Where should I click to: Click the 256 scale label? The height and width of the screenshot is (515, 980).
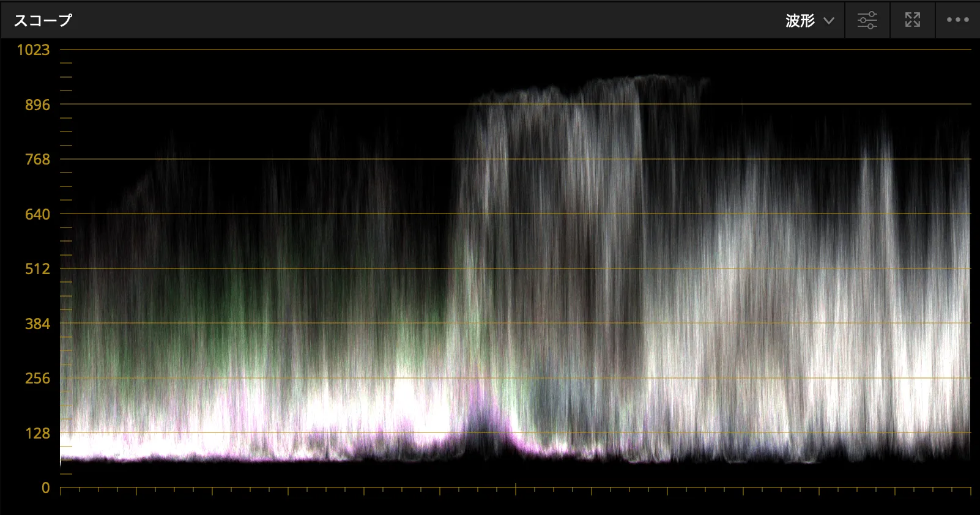[x=37, y=379]
